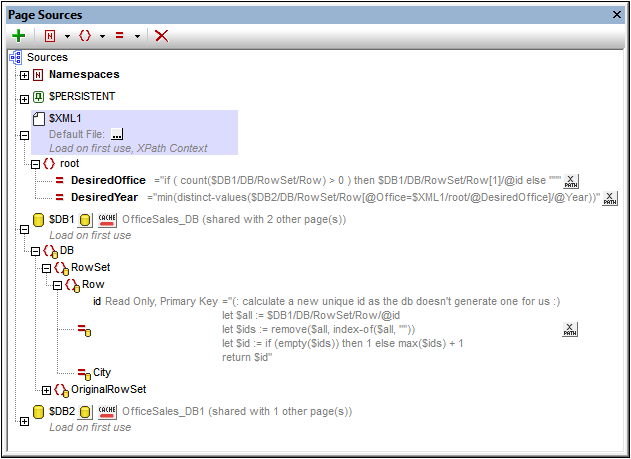Click the $DB2 database settings button
The image size is (631, 459).
[x=85, y=412]
